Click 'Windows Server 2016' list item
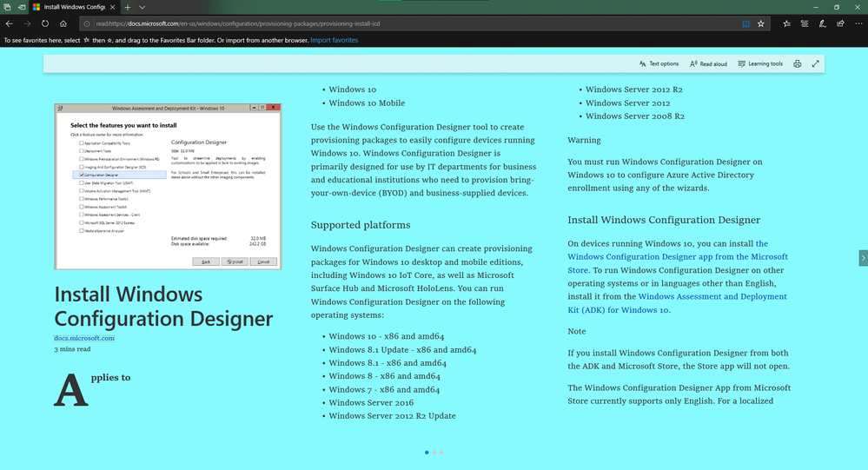 [x=371, y=402]
